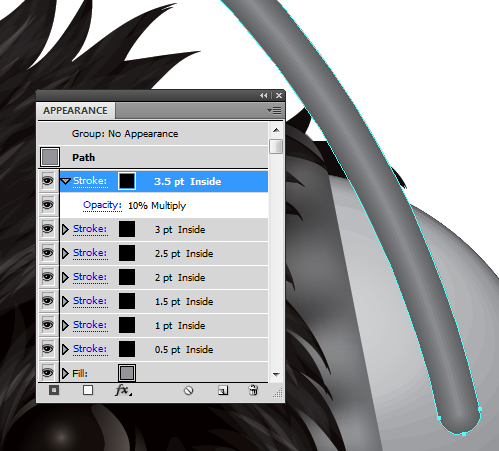Click the scroll up arrow in Appearance panel

(x=276, y=130)
